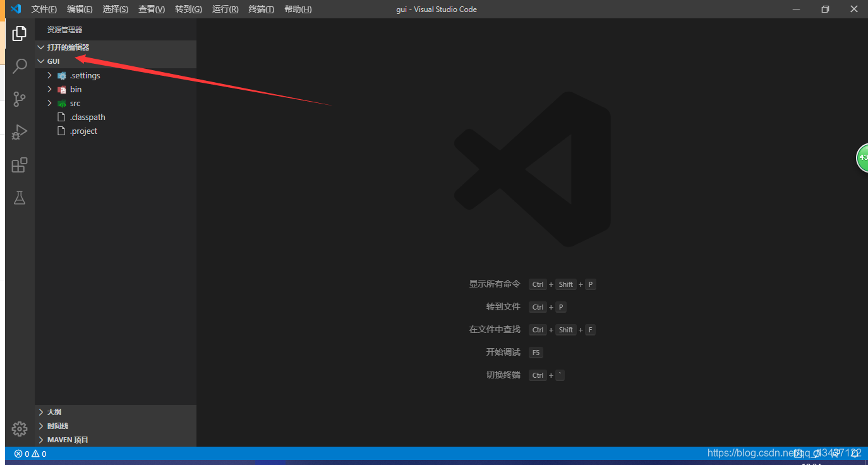Click the 转到文件 hint text
Screen dimensions: 868x465
coord(503,307)
